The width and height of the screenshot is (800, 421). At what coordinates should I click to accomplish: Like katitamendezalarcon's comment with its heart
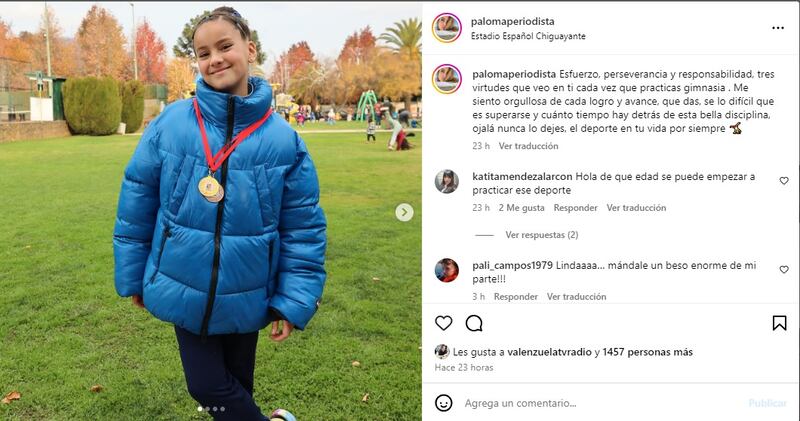[x=784, y=181]
